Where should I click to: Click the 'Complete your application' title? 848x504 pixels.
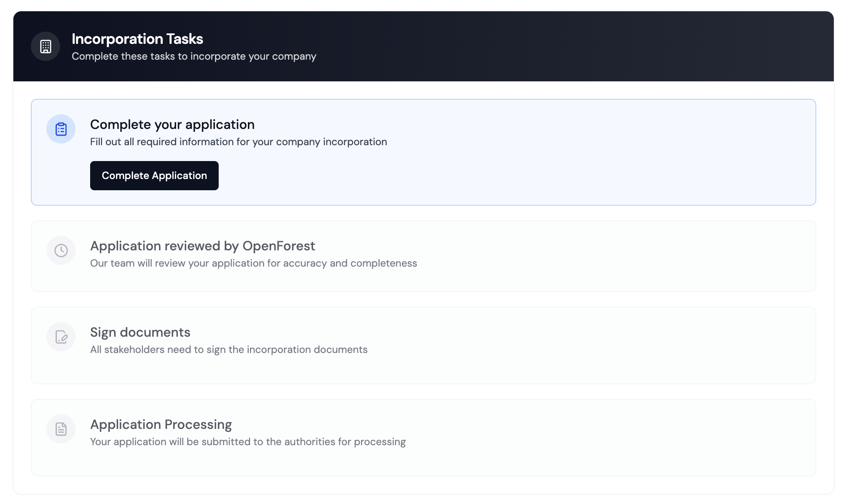tap(172, 124)
